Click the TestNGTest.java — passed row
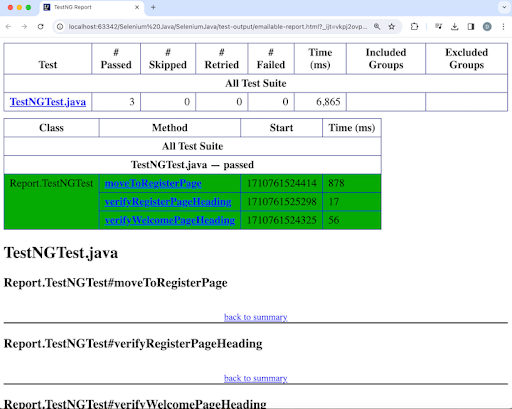The height and width of the screenshot is (409, 512). tap(192, 165)
